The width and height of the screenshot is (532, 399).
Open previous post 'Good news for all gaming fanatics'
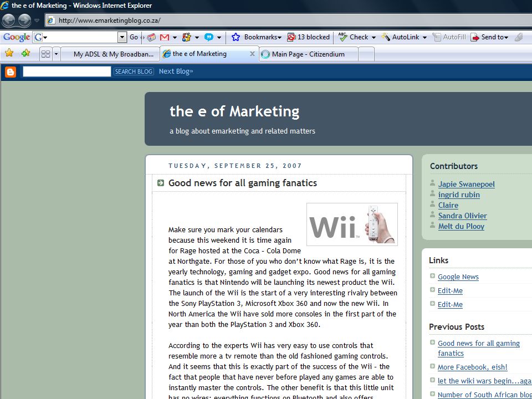[x=478, y=348]
